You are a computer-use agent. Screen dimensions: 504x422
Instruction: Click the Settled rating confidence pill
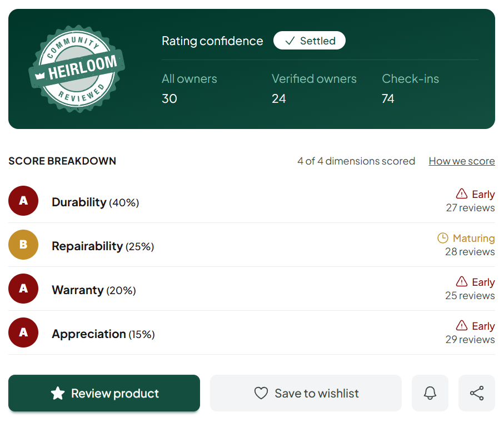click(309, 41)
